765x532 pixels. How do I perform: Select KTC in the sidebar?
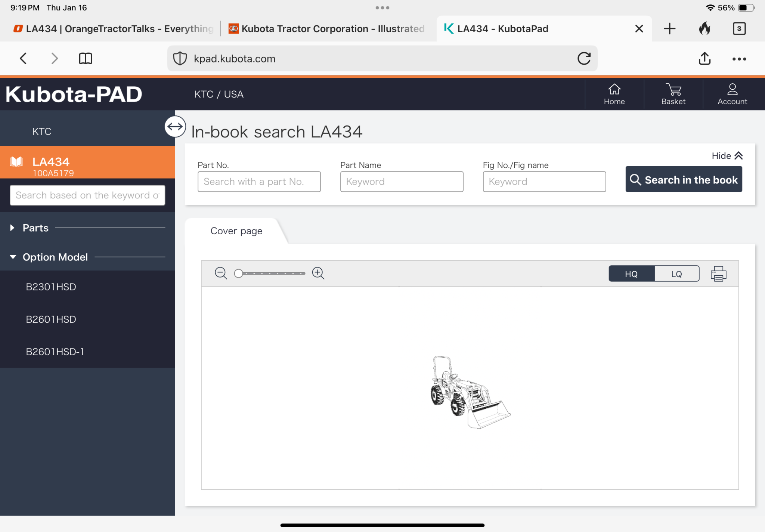[42, 132]
